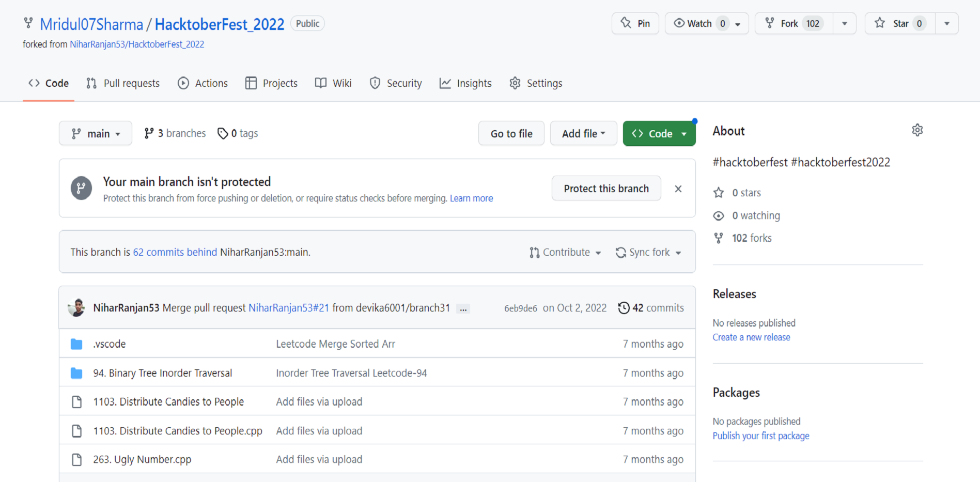
Task: Open the HacktoberFest_2022 repository link
Action: pyautogui.click(x=220, y=24)
